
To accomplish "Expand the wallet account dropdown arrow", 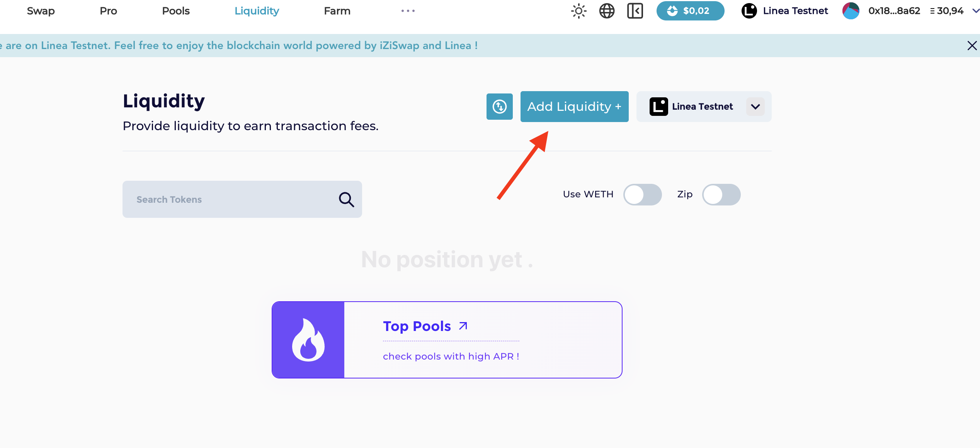I will (x=975, y=11).
